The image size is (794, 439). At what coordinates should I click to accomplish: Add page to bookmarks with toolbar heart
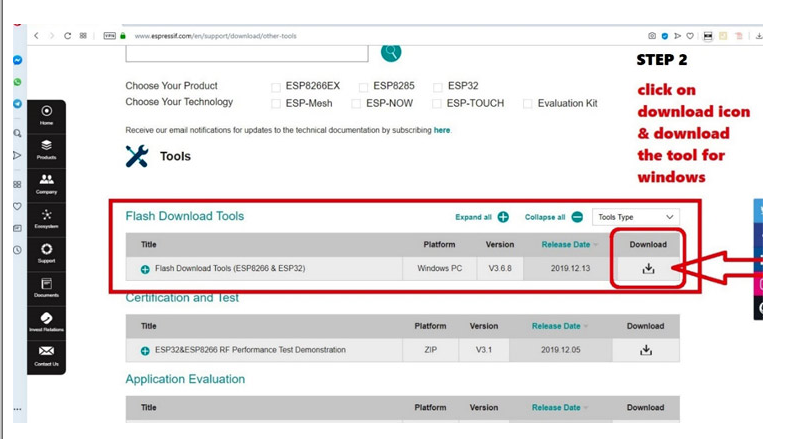(690, 35)
